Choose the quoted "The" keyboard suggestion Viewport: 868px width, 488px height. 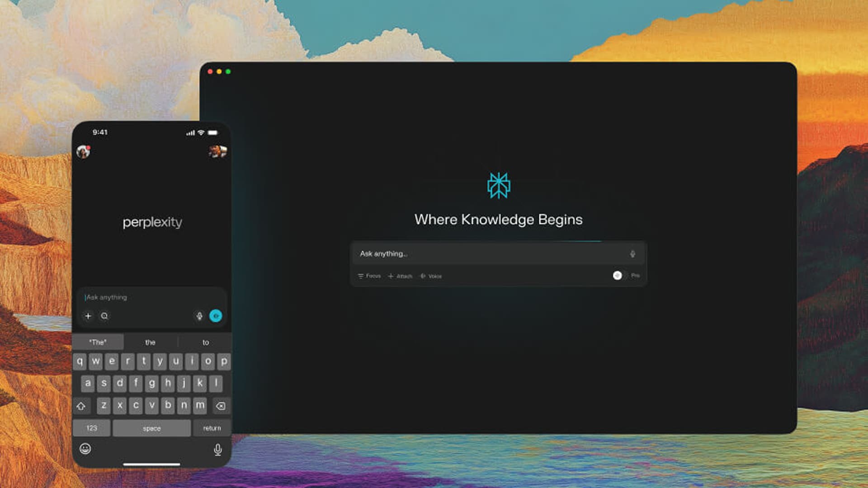point(98,342)
